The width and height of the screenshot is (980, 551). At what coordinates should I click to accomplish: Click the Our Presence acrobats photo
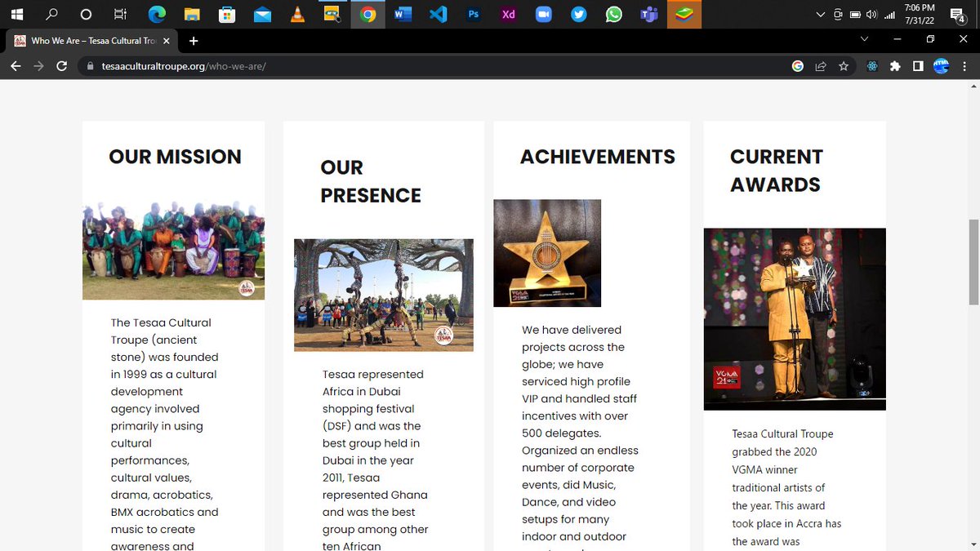(x=384, y=295)
